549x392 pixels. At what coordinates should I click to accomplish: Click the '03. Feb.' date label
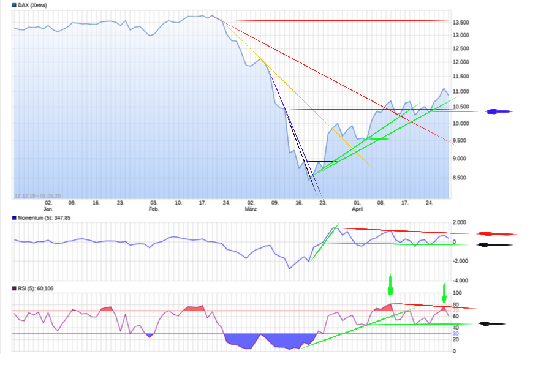pyautogui.click(x=154, y=206)
